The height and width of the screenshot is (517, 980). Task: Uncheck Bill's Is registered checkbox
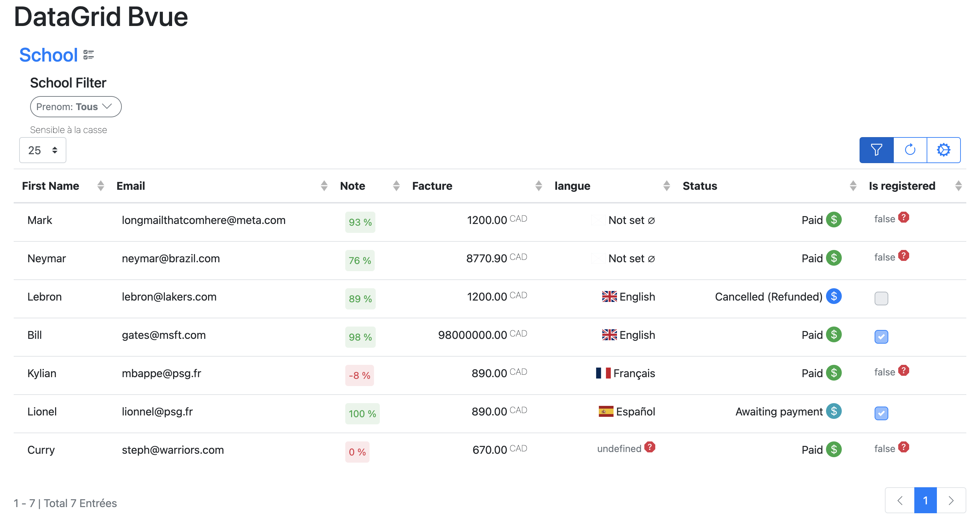pos(881,336)
